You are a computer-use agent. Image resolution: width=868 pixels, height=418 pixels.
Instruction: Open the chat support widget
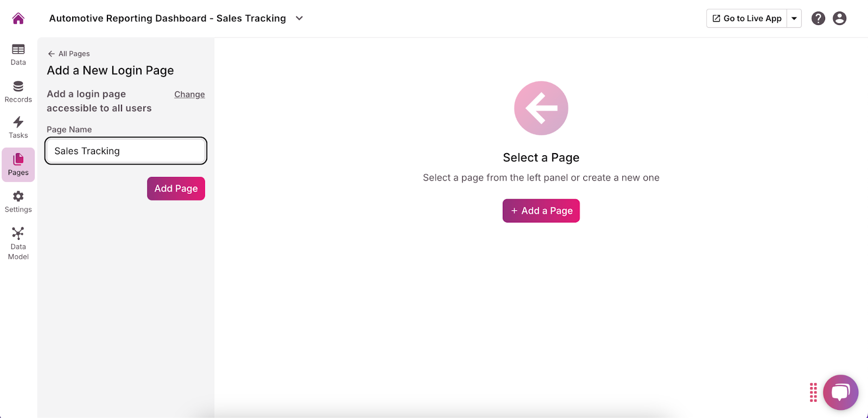[x=840, y=392]
